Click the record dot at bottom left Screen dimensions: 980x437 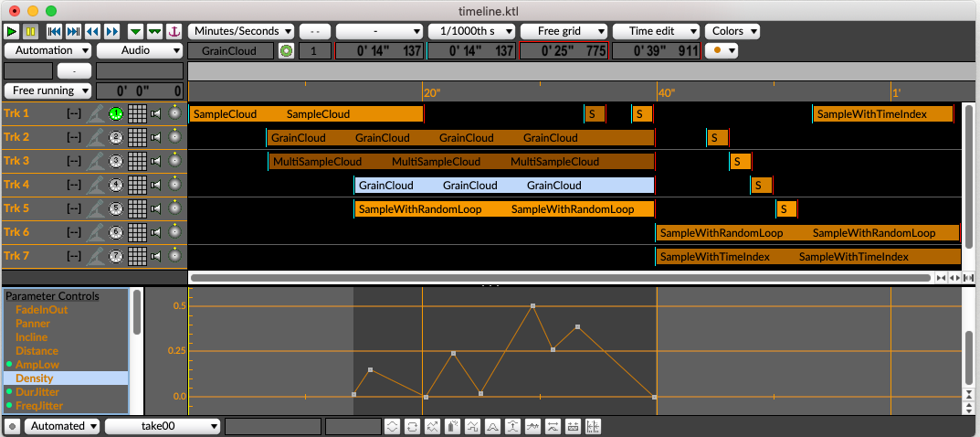click(x=12, y=426)
